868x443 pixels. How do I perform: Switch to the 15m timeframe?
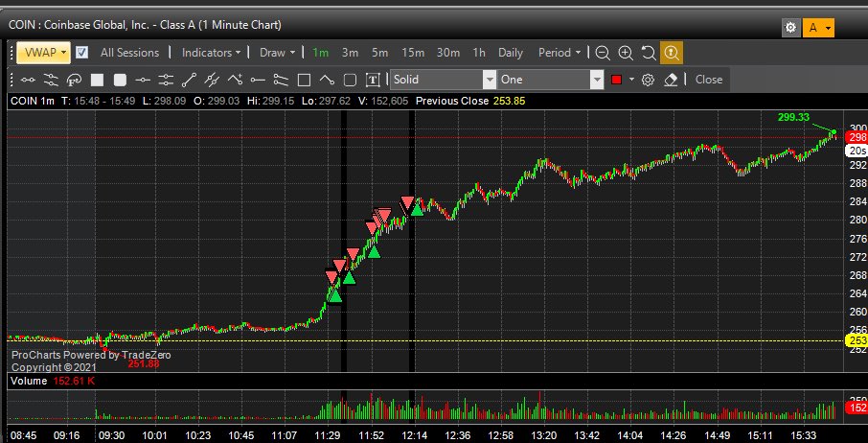(413, 53)
